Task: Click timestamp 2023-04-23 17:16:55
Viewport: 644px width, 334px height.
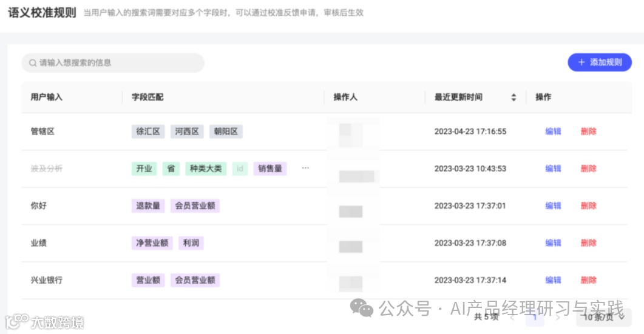Action: [x=470, y=132]
